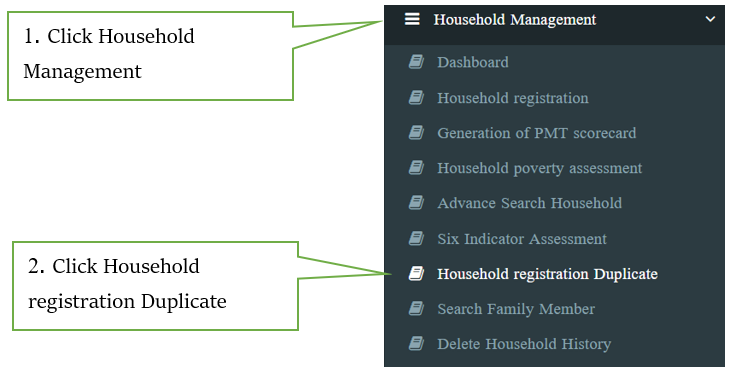
Task: Click the icon beside Six Indicator Assessment
Action: (x=416, y=238)
